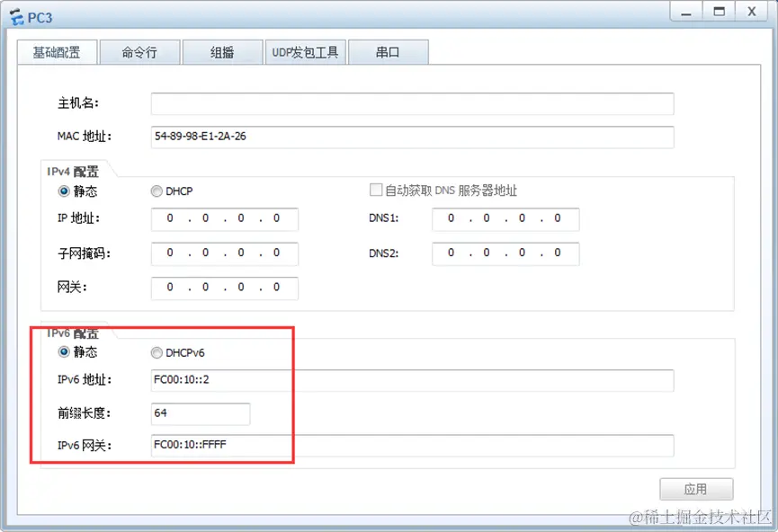The width and height of the screenshot is (778, 532).
Task: Maximize the PC3 window
Action: click(x=719, y=12)
